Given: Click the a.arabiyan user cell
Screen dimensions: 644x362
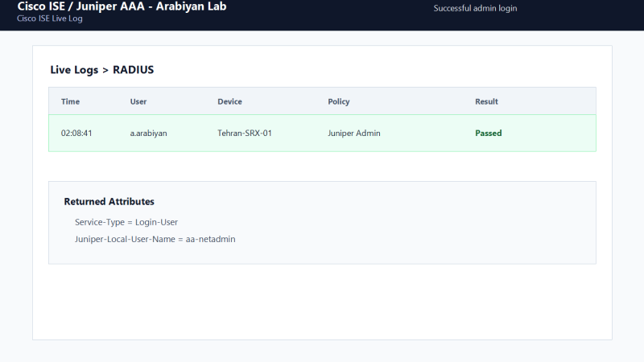Looking at the screenshot, I should coord(148,134).
